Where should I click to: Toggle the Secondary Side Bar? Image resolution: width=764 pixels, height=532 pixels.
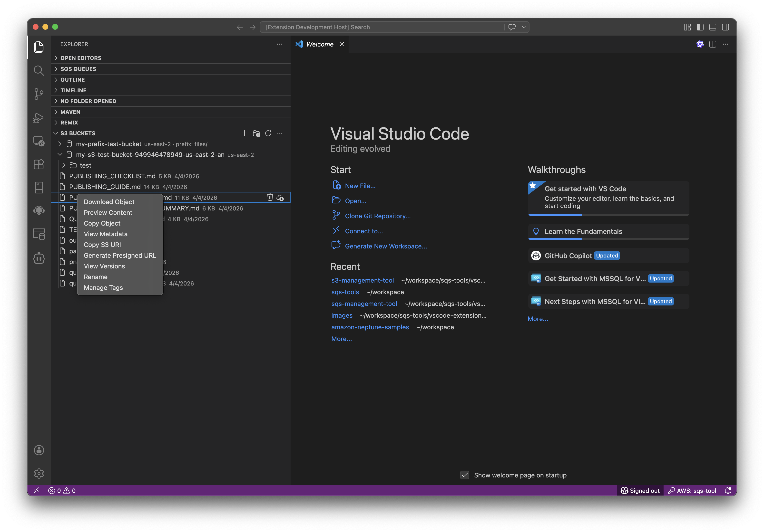point(725,27)
